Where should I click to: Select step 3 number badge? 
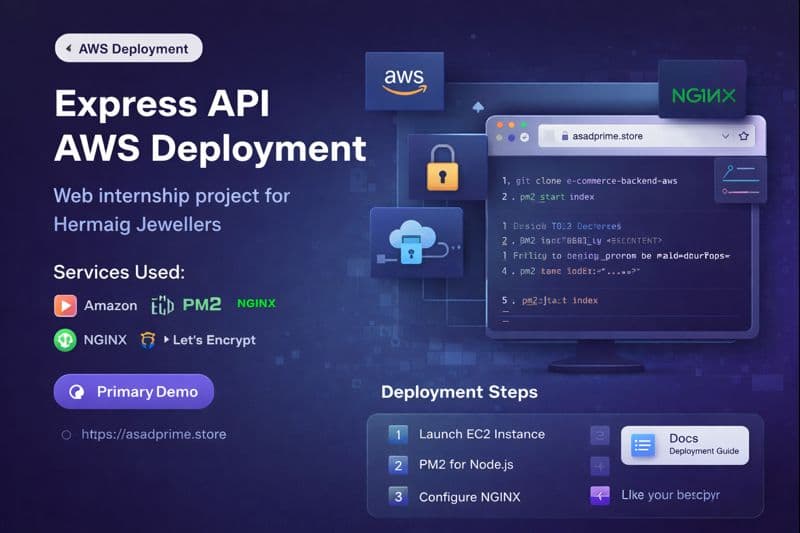click(398, 497)
